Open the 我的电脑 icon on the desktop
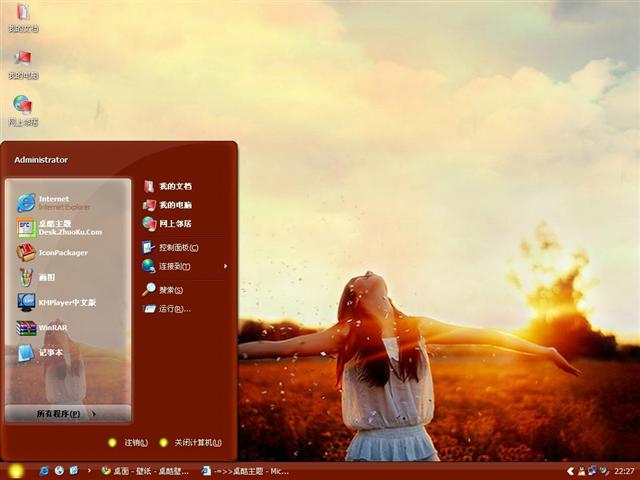 23,64
